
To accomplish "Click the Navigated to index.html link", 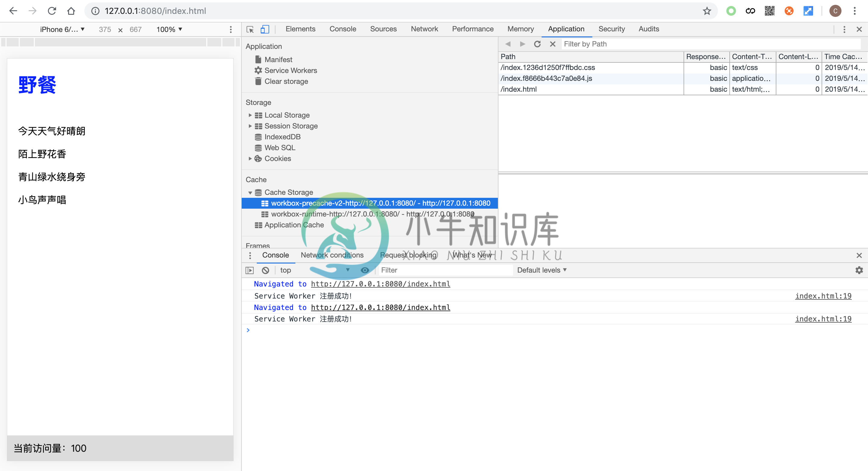I will pos(380,284).
